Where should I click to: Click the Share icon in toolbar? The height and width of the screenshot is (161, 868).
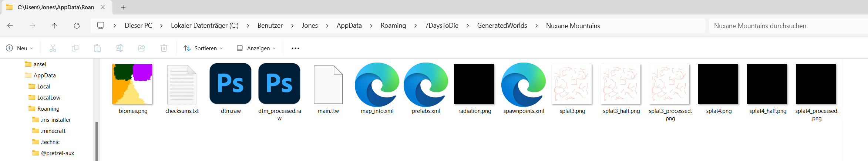point(142,48)
